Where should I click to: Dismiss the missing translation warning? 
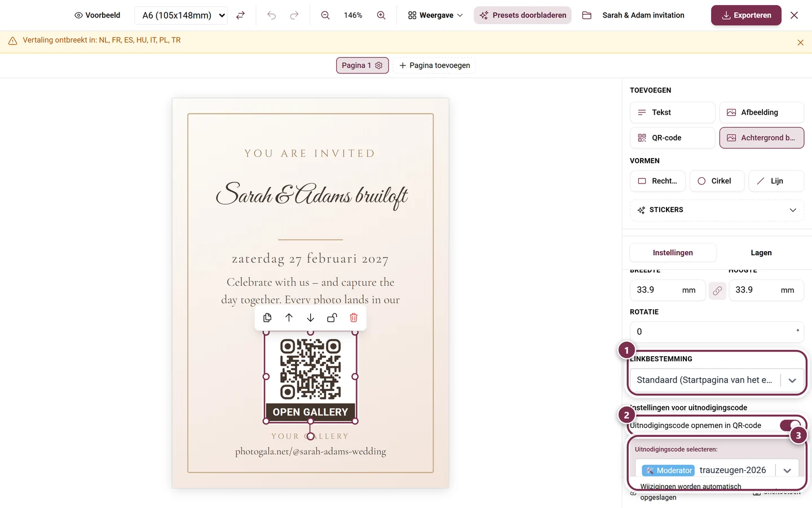[x=800, y=42]
